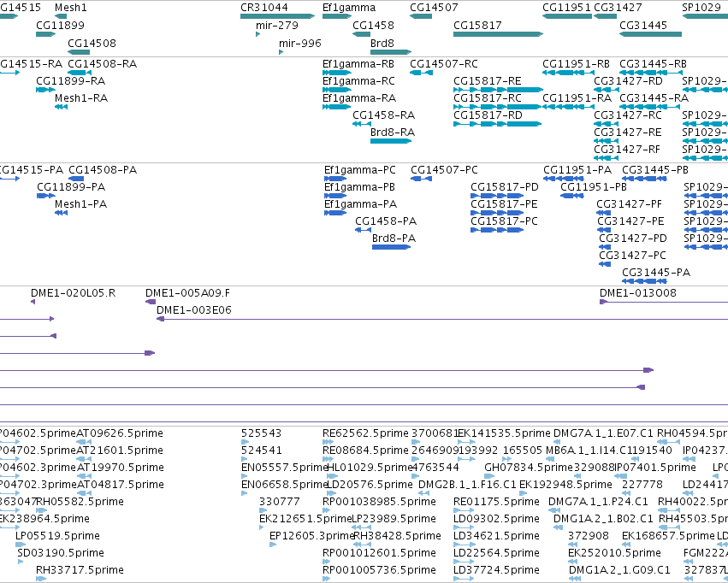728x583 pixels.
Task: Click the Ef1gamma gene label
Action: [x=349, y=8]
